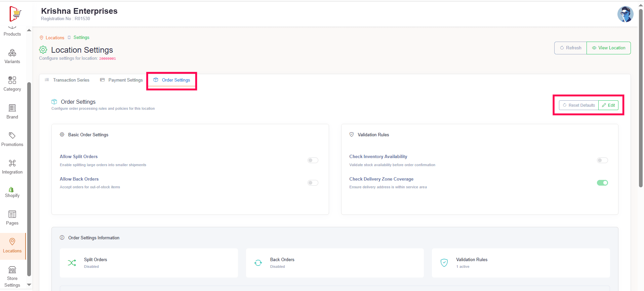Click the user profile avatar
Screen dimensions: 644x291
tap(625, 14)
